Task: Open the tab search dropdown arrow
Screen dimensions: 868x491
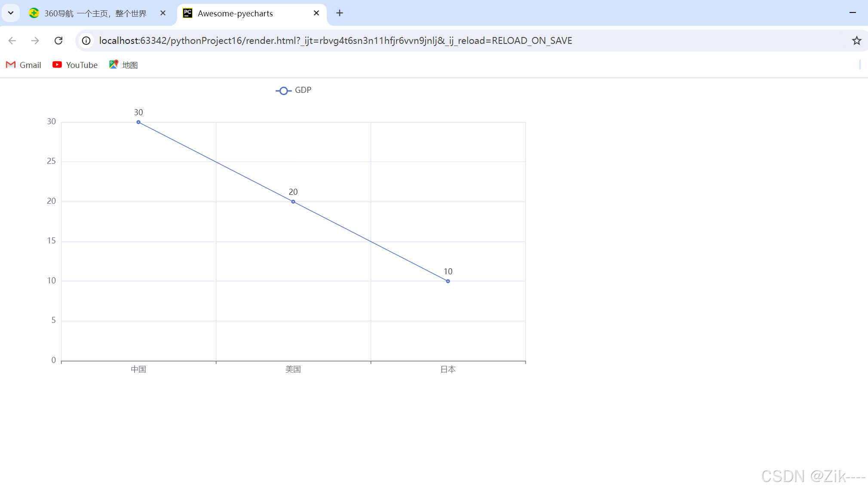Action: point(11,13)
